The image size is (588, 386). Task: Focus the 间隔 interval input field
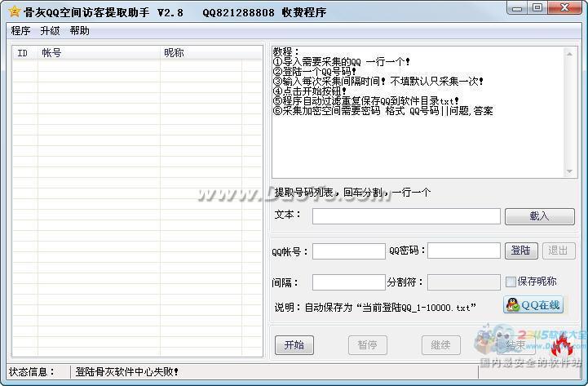349,282
